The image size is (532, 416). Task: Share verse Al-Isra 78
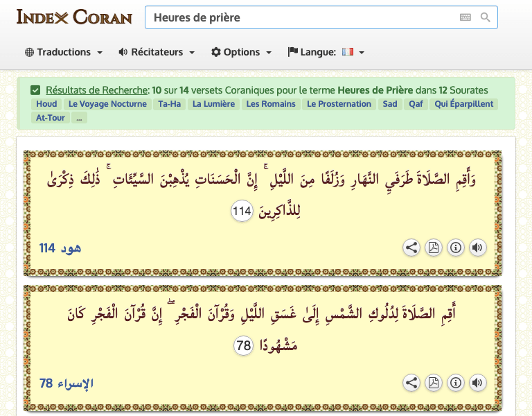tap(411, 382)
